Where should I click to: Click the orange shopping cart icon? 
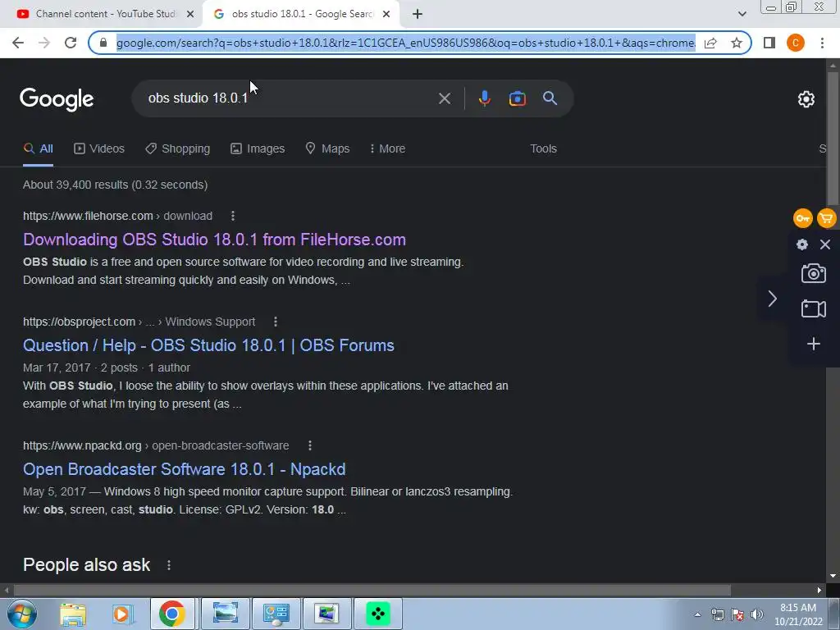click(827, 218)
